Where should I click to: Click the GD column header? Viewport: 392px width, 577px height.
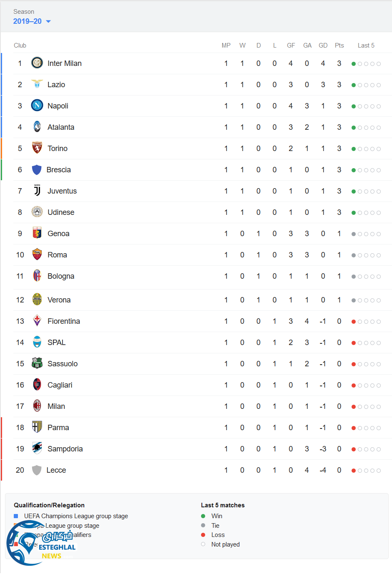(323, 45)
